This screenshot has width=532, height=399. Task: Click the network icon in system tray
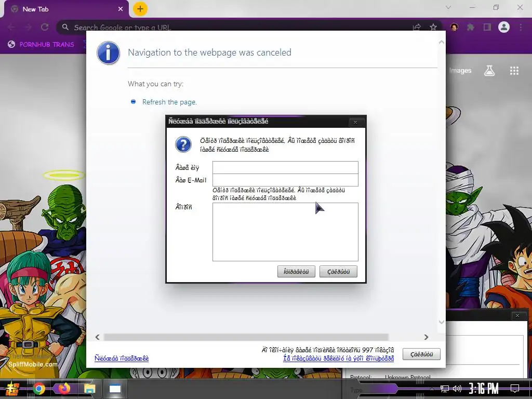pos(444,389)
